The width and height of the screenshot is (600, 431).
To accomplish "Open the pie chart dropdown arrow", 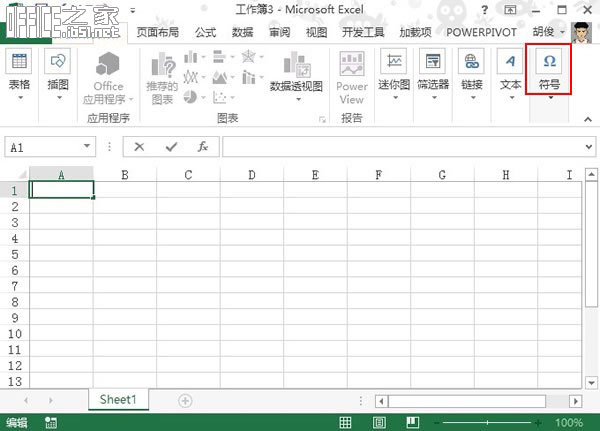I will (203, 97).
